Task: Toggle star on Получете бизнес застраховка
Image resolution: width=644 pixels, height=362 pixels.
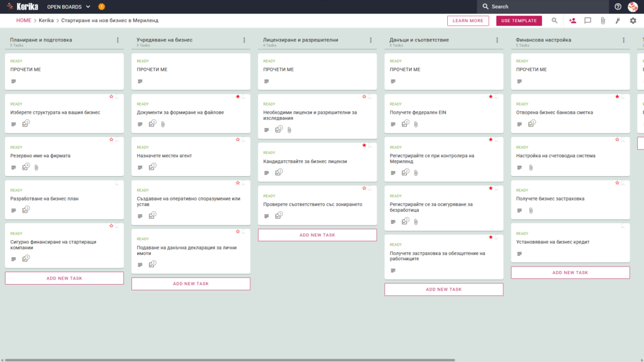Action: pyautogui.click(x=618, y=183)
